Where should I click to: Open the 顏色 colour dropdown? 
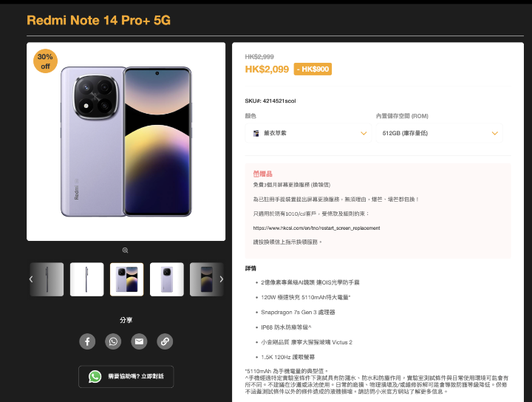(x=308, y=133)
